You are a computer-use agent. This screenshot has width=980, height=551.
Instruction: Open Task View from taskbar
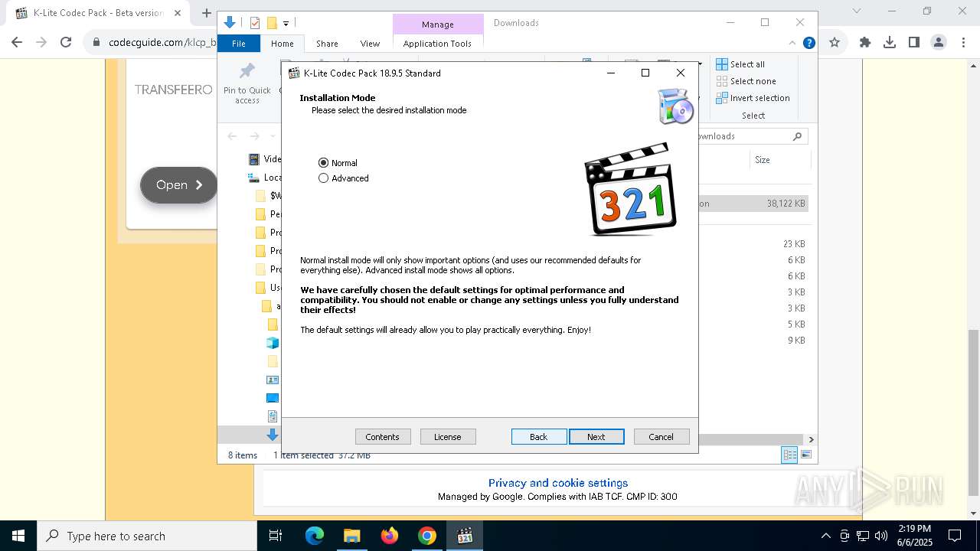[276, 536]
